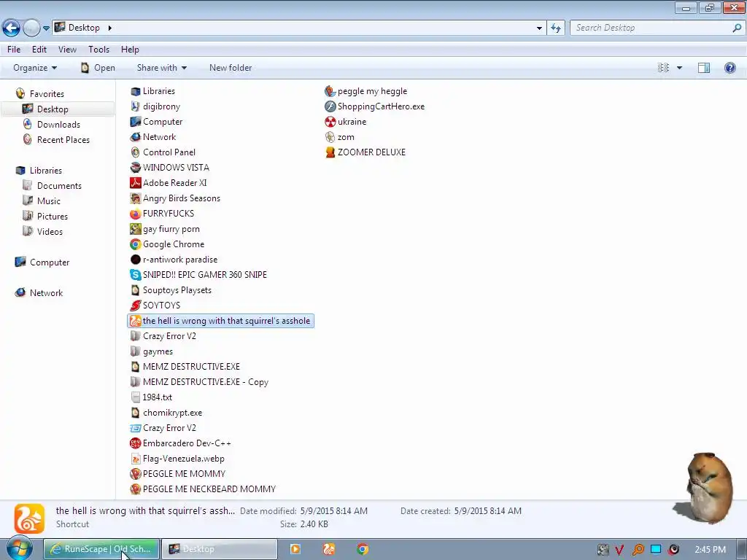The image size is (747, 560).
Task: Click the Open toolbar button
Action: point(98,68)
